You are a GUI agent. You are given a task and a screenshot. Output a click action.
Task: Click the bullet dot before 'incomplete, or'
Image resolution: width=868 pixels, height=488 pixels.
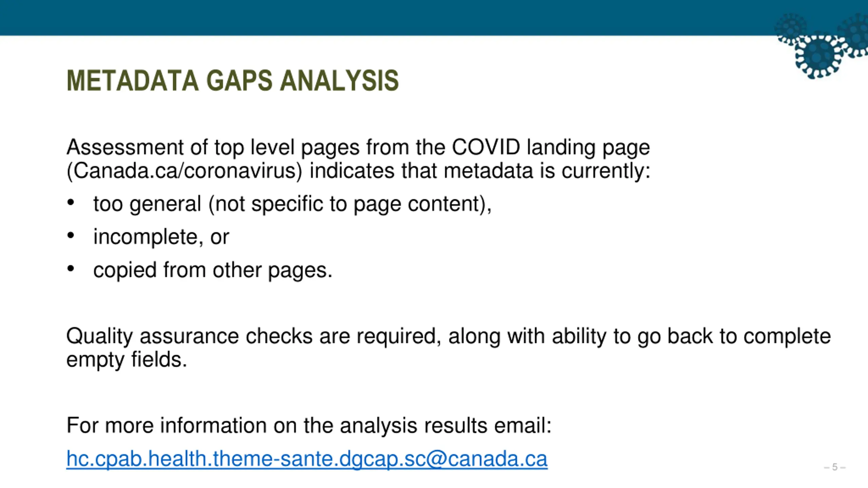click(71, 235)
